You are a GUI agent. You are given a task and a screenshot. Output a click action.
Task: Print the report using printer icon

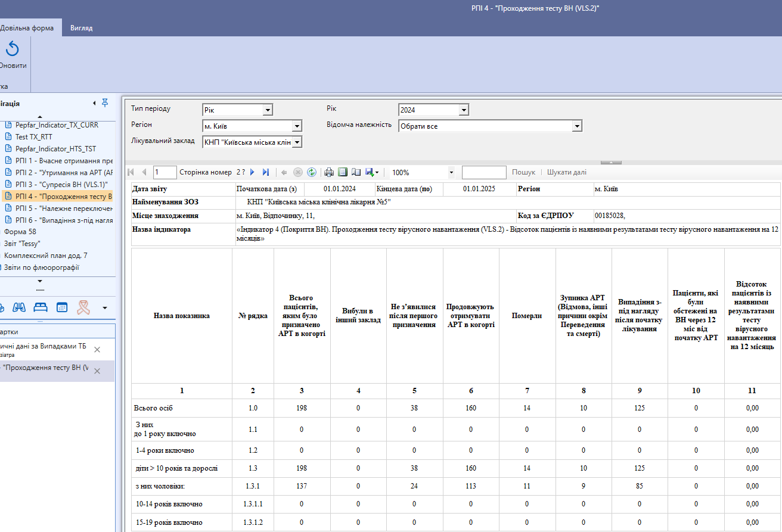click(329, 172)
